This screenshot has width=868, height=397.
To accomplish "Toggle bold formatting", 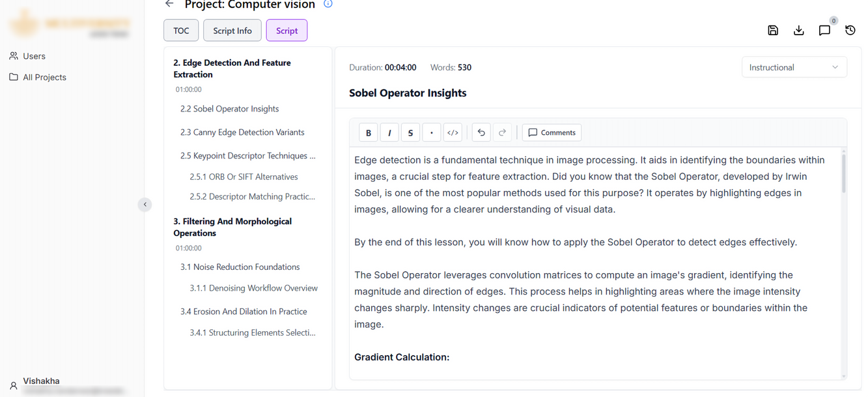I will coord(369,132).
